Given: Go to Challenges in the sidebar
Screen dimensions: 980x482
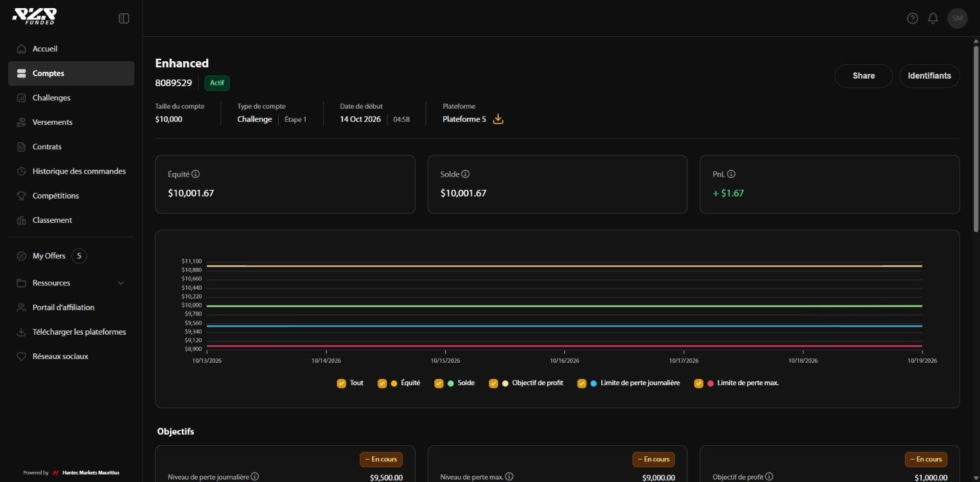Looking at the screenshot, I should coord(71,98).
